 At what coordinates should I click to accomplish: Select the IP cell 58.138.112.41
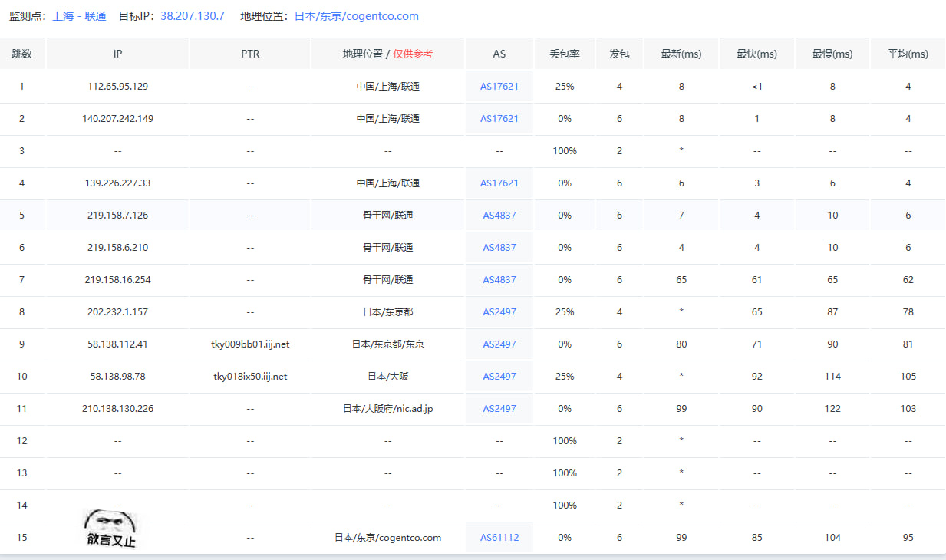tap(117, 344)
